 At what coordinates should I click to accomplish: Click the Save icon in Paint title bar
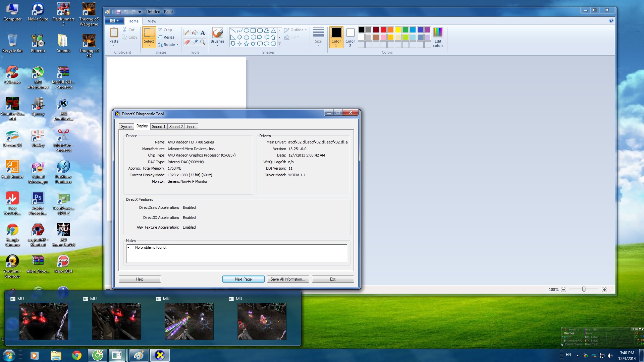(118, 12)
